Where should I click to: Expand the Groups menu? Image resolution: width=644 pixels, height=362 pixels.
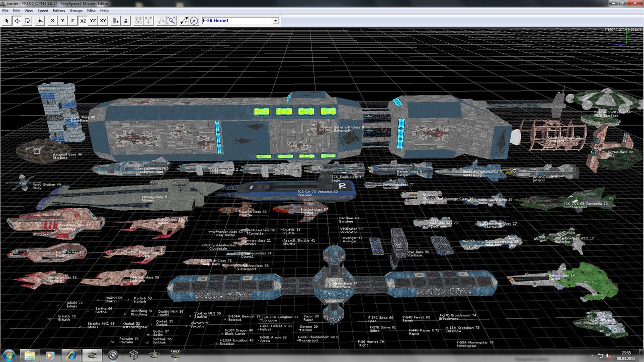[x=76, y=11]
